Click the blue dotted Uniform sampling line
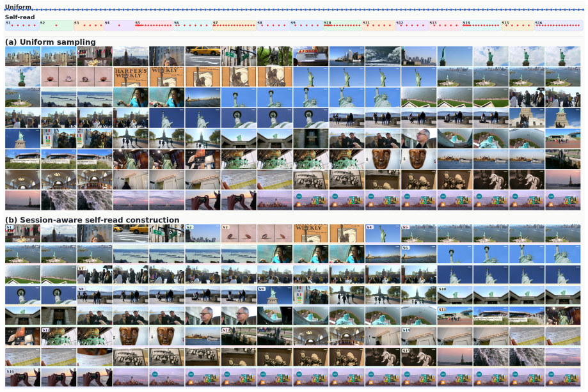 pyautogui.click(x=294, y=10)
